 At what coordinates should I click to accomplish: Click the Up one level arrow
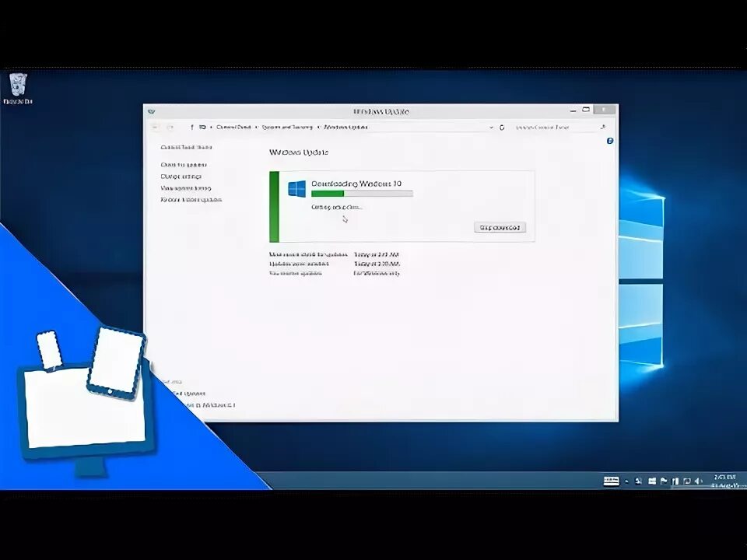point(191,127)
